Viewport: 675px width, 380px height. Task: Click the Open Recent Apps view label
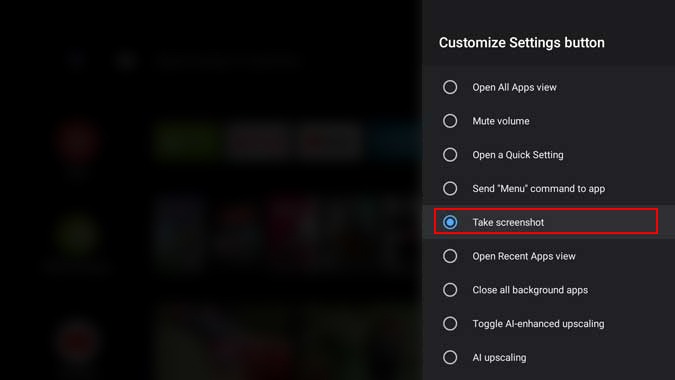point(524,256)
